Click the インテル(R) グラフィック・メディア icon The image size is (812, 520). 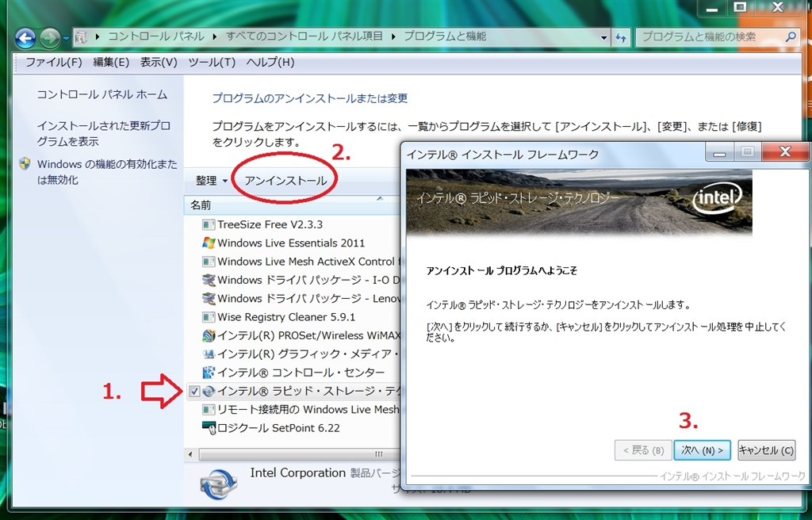(x=209, y=354)
